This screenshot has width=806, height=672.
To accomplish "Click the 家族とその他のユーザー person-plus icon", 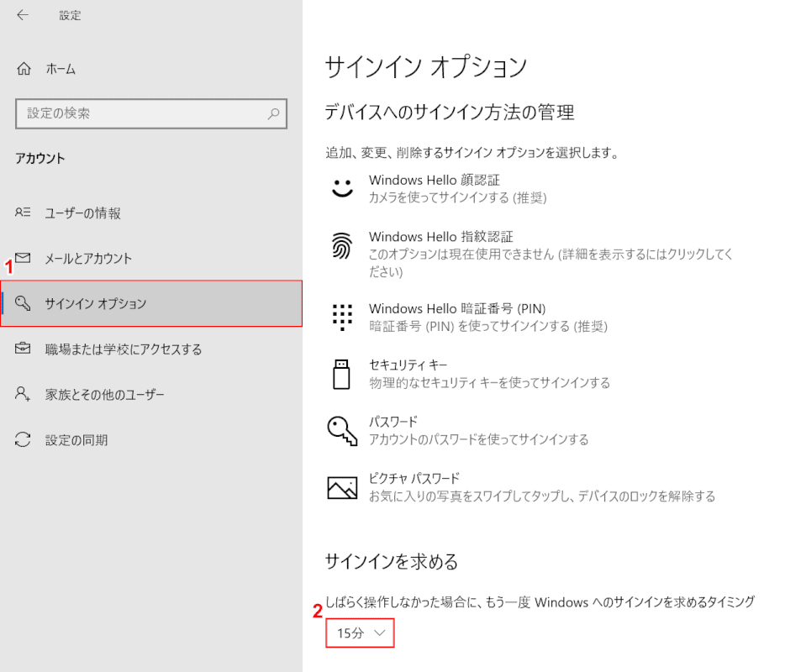I will [23, 394].
